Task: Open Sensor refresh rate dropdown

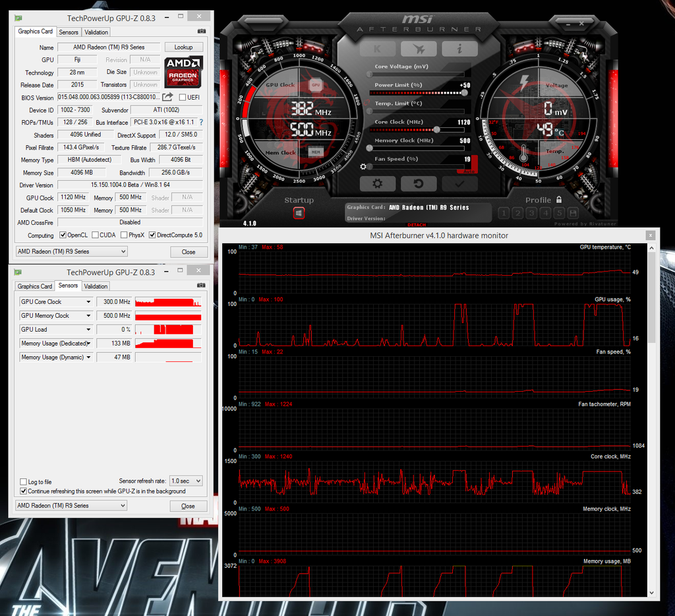Action: point(186,481)
